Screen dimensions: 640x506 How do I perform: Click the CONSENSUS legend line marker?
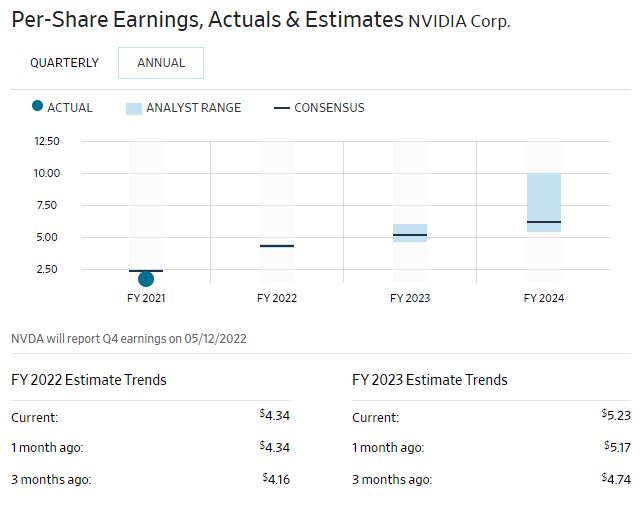(282, 108)
